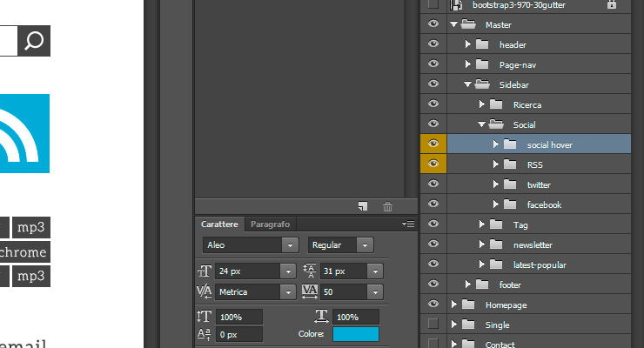Click the trash delete icon
The height and width of the screenshot is (348, 644).
(x=387, y=206)
